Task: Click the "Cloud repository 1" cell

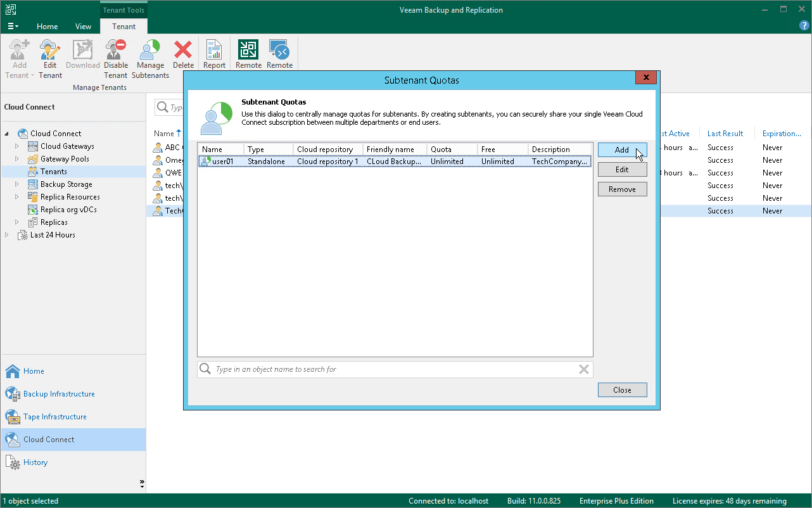Action: (x=327, y=162)
